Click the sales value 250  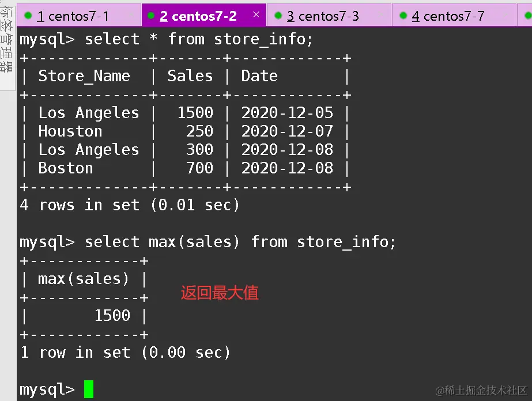point(199,131)
